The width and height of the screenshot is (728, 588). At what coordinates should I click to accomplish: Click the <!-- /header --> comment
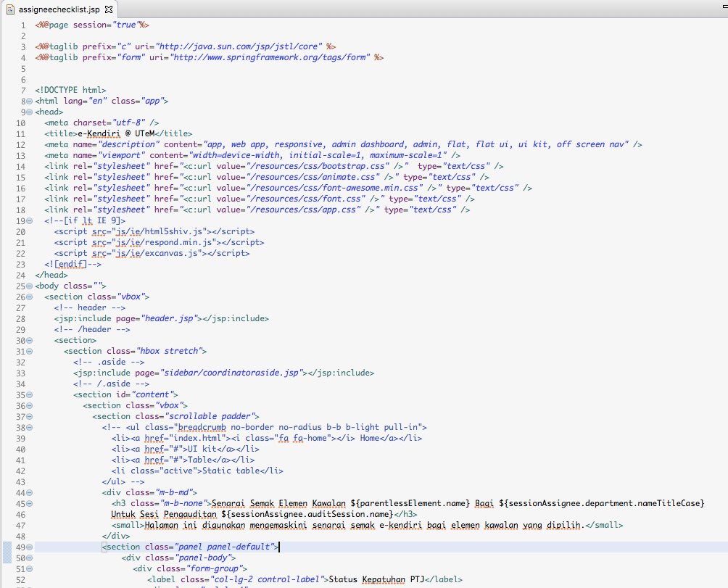[x=92, y=329]
